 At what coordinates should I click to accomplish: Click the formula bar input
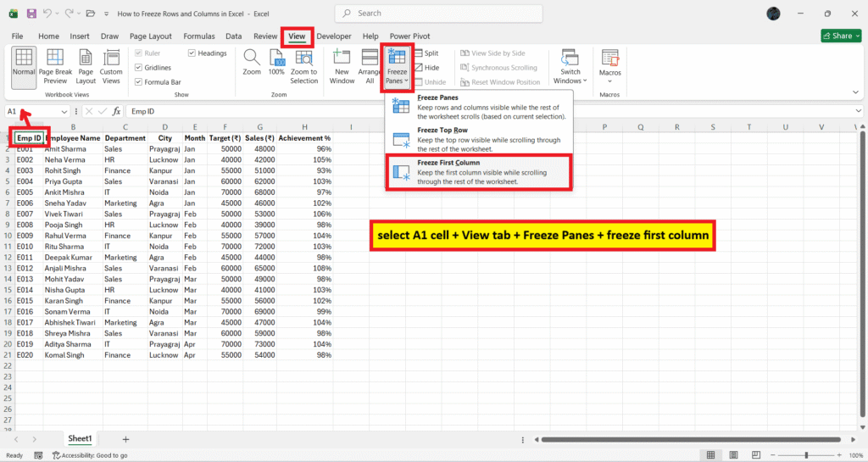coord(490,111)
